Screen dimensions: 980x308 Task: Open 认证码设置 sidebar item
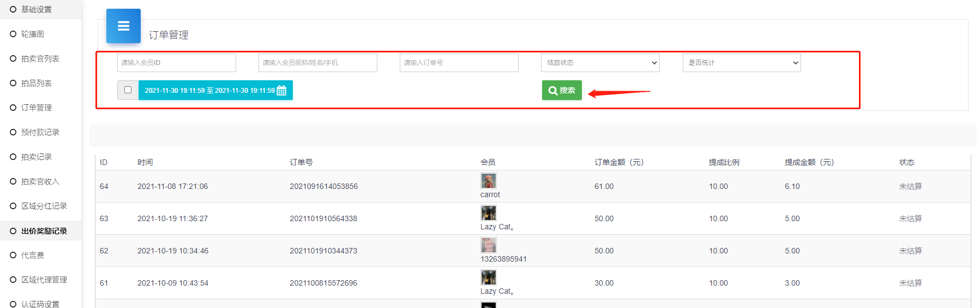pos(40,304)
